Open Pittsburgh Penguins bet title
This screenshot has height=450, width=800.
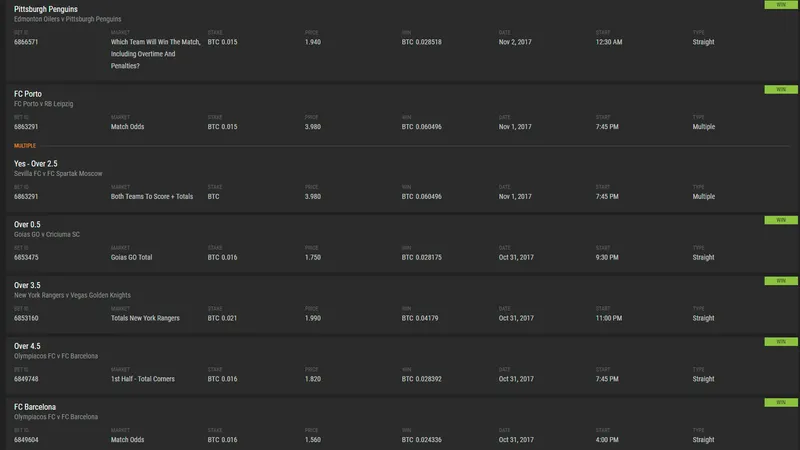tap(46, 9)
